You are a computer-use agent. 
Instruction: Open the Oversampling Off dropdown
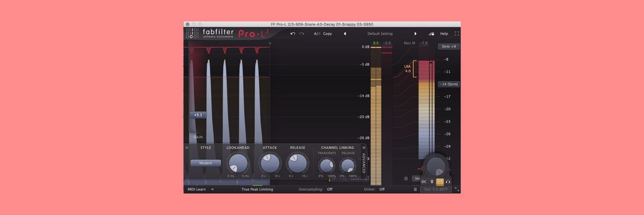tap(330, 189)
